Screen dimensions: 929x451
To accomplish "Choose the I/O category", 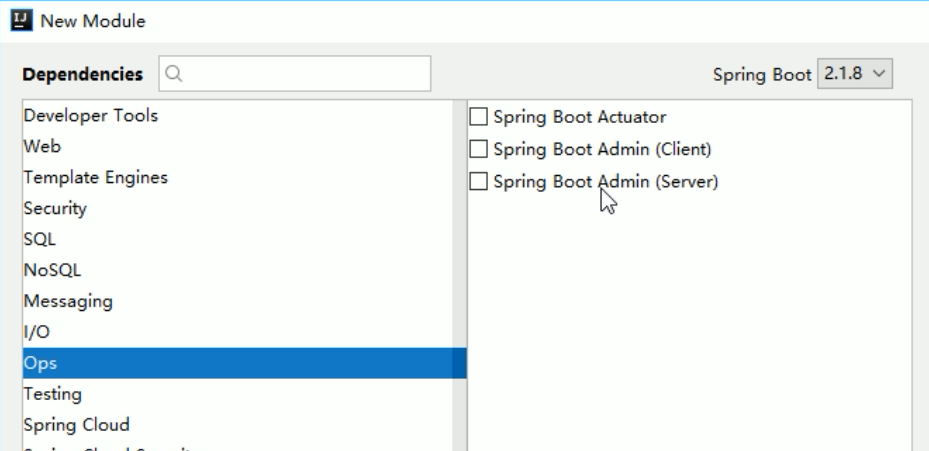I will tap(35, 332).
